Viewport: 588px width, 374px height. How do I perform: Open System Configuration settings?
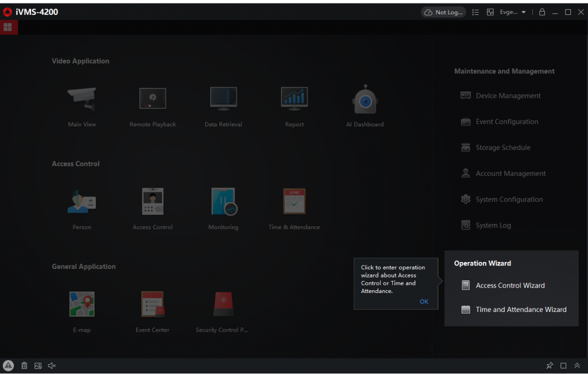(509, 199)
